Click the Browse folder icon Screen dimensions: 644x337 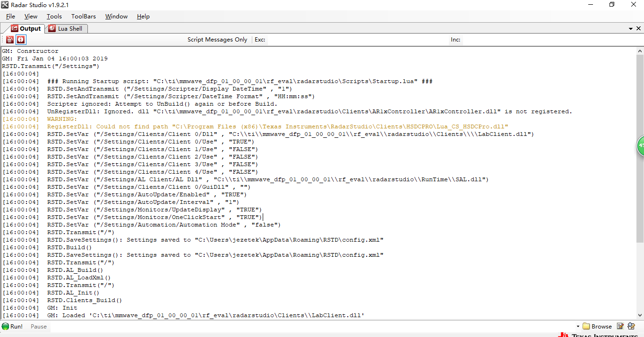586,326
